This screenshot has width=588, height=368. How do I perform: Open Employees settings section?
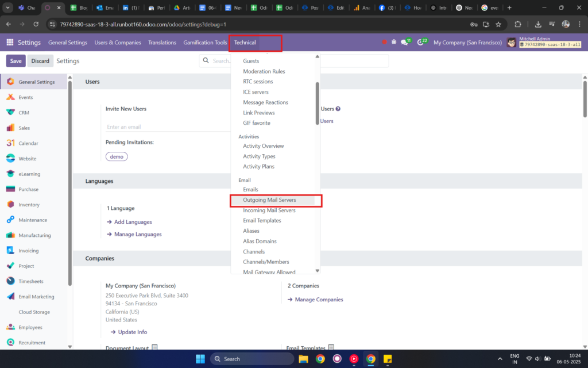click(34, 327)
